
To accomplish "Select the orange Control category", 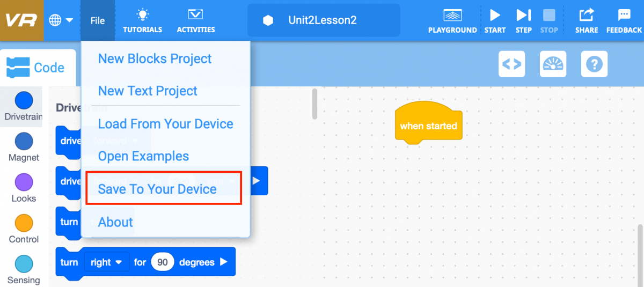I will click(x=24, y=229).
